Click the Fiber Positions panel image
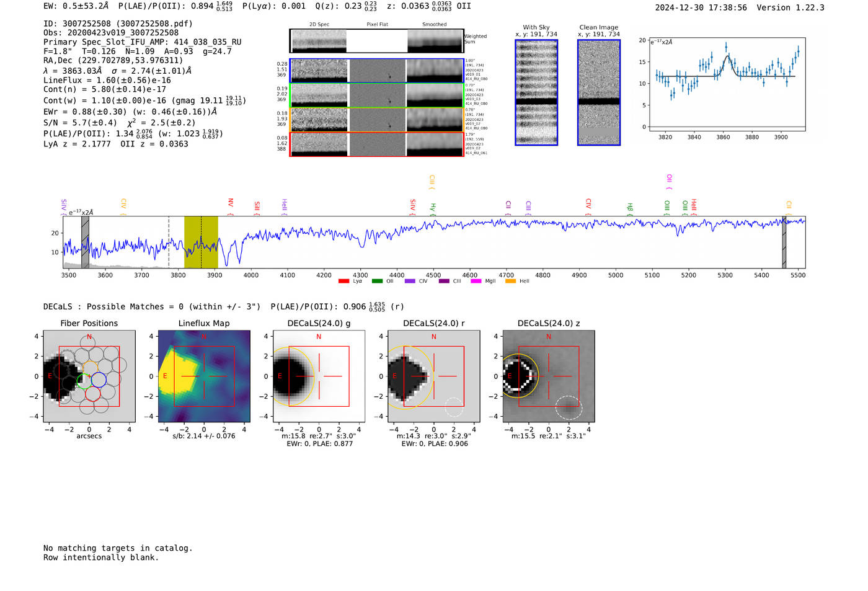This screenshot has width=868, height=591. pyautogui.click(x=89, y=376)
